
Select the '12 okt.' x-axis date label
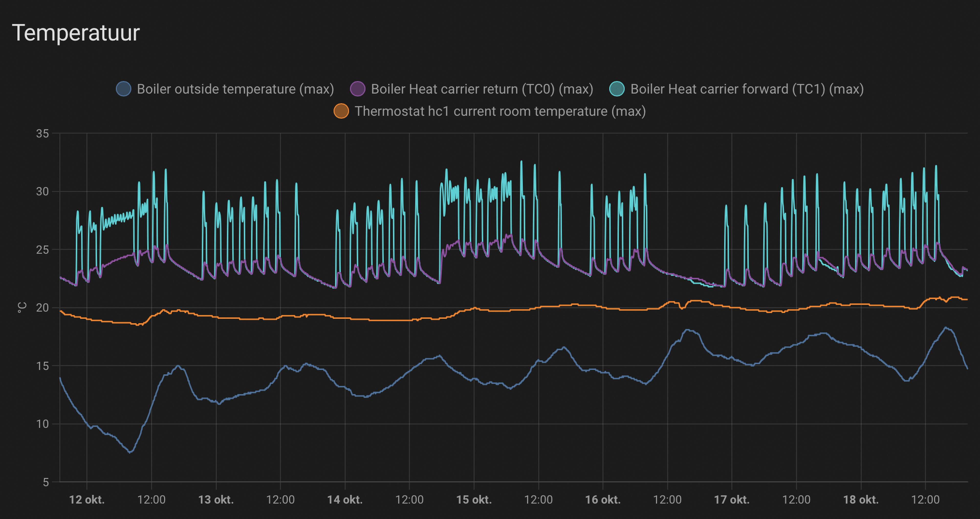click(x=87, y=500)
